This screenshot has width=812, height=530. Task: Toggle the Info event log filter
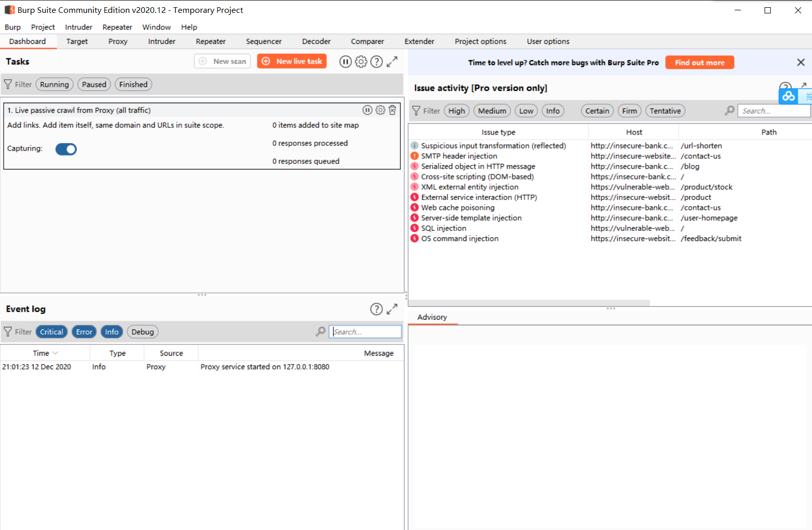coord(112,332)
